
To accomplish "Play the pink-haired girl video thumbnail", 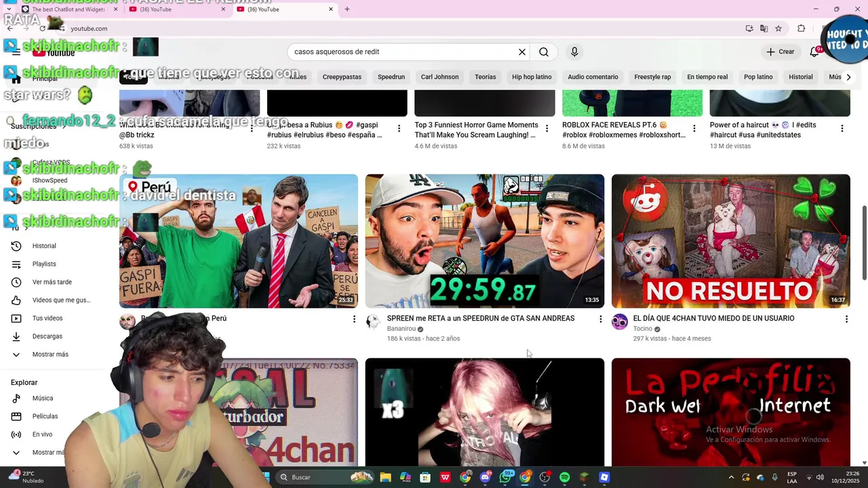I will (485, 412).
